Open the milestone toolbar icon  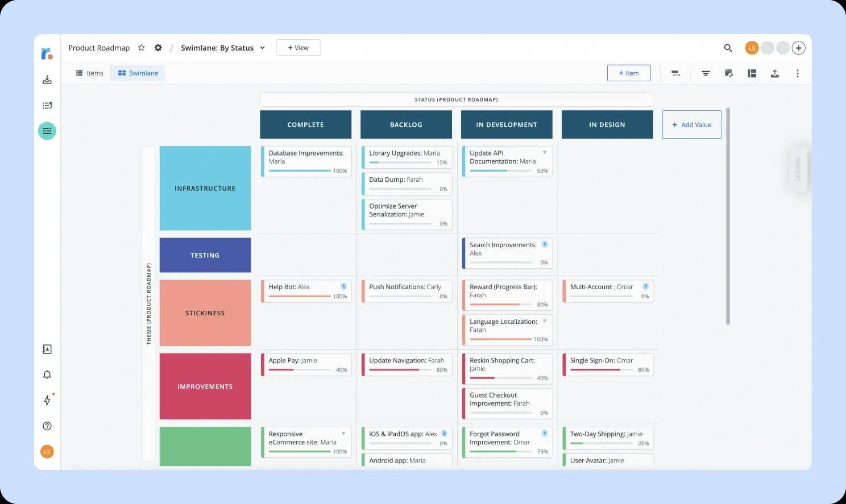click(x=675, y=73)
